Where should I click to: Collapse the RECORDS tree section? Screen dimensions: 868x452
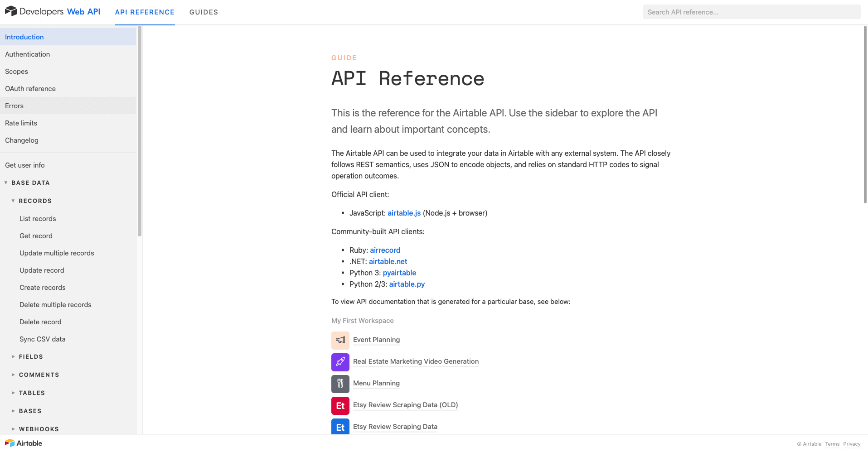[13, 201]
